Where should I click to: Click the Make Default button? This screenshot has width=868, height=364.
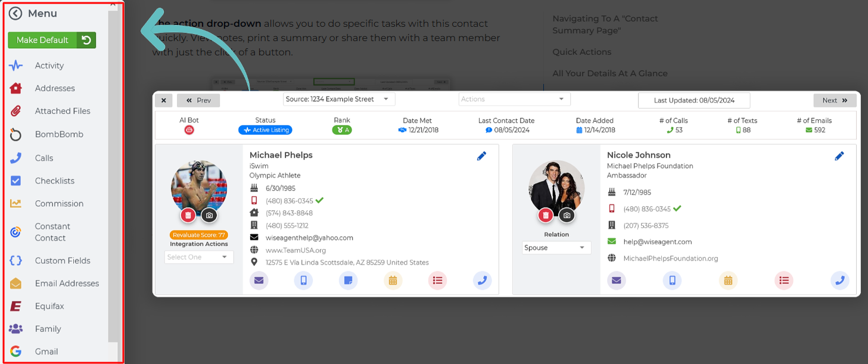(x=42, y=40)
